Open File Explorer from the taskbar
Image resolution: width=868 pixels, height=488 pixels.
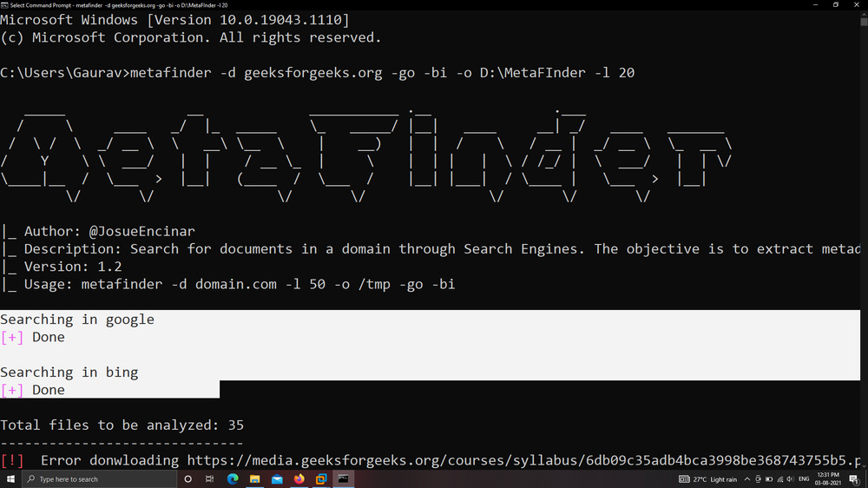pos(254,479)
